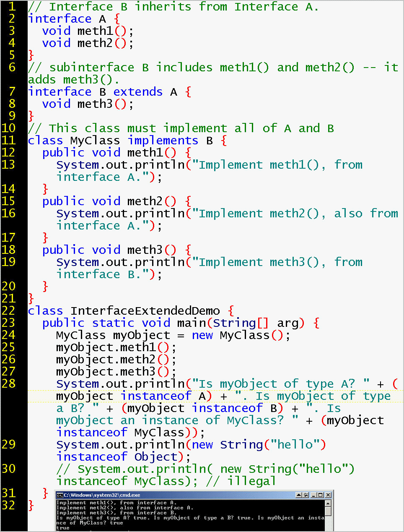Click the cmd.exe title bar text
Viewport: 404px width, 532px height.
click(x=102, y=495)
